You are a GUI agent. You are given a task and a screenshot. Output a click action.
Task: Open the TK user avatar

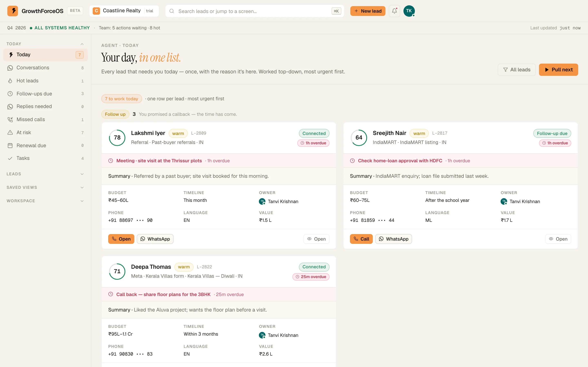pos(409,11)
